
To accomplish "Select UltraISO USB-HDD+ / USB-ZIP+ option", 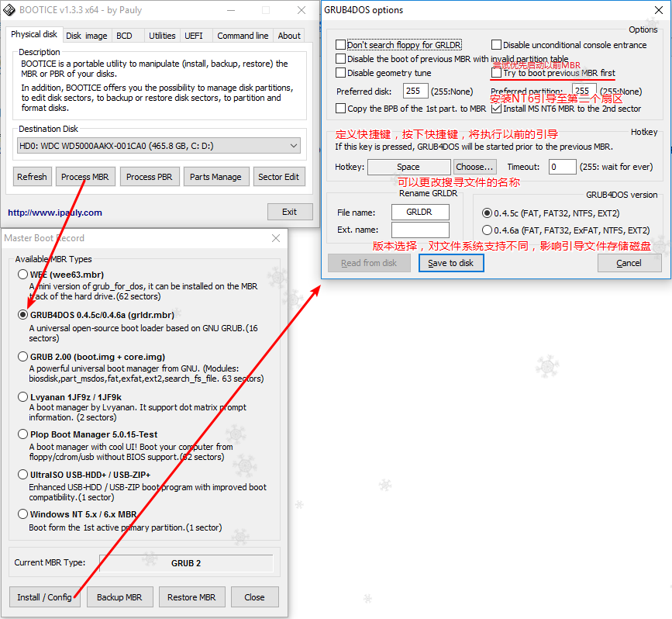I will 84,475.
